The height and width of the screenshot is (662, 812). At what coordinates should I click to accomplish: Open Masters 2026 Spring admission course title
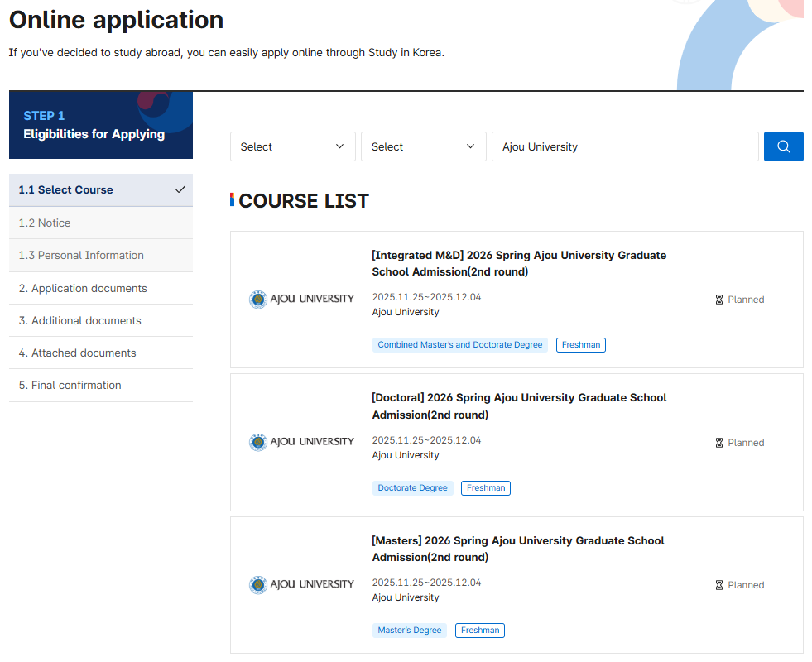tap(517, 549)
